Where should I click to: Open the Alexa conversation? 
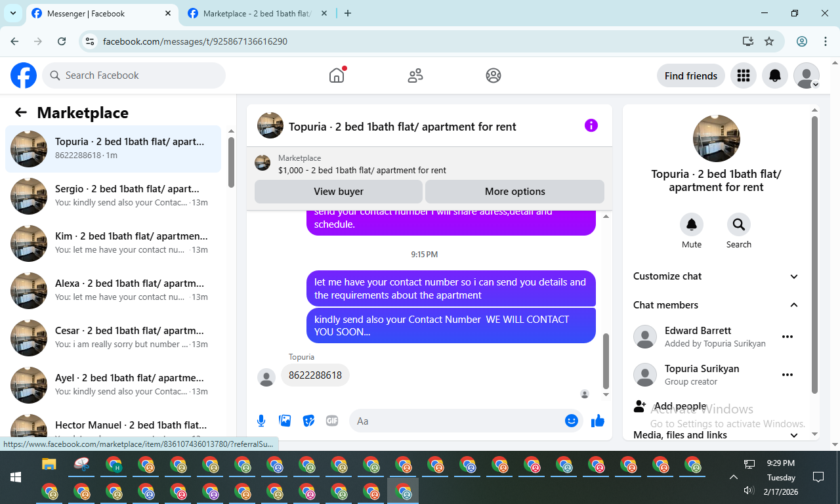113,291
